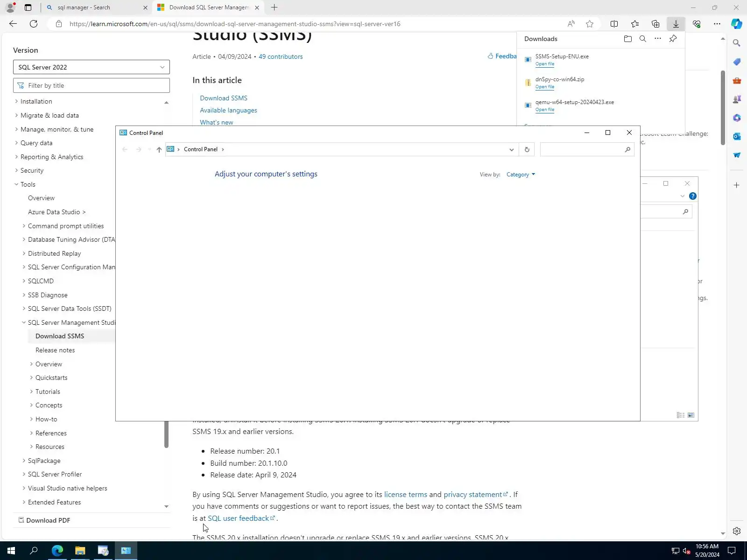Click the privacy statement link

pos(476,494)
